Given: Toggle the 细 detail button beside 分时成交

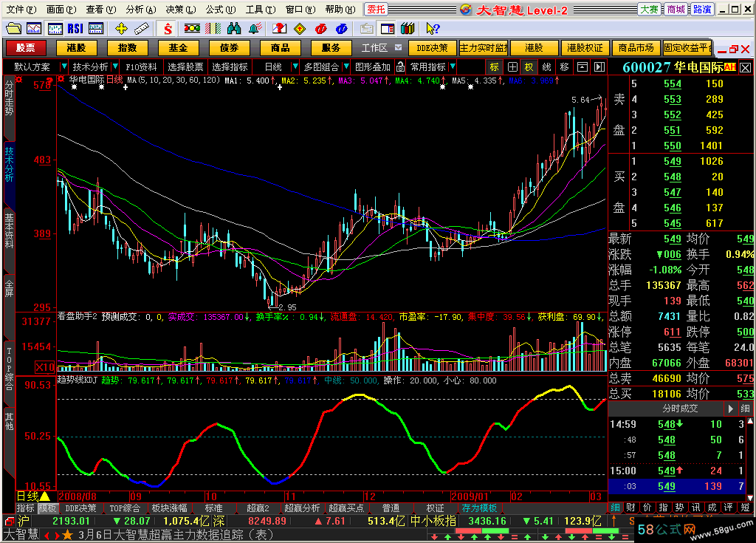Looking at the screenshot, I should (x=746, y=409).
